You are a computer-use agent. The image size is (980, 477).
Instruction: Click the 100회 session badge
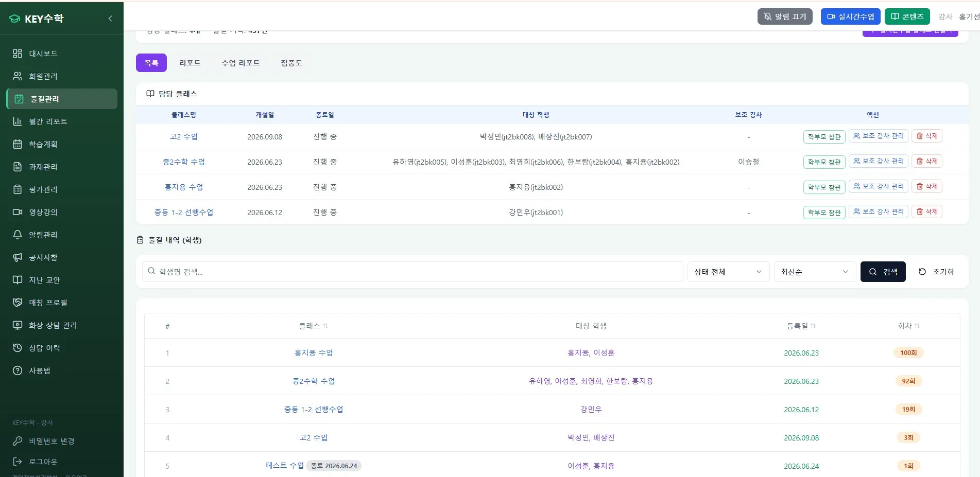click(908, 353)
